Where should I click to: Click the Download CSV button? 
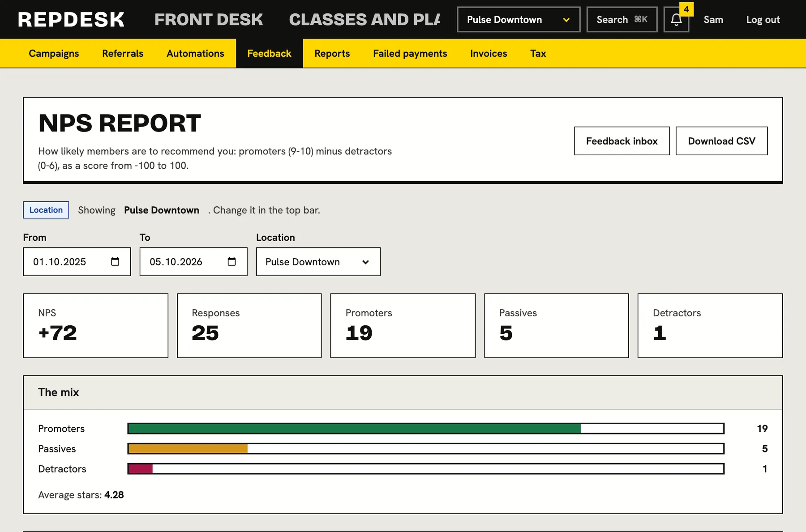pos(721,141)
